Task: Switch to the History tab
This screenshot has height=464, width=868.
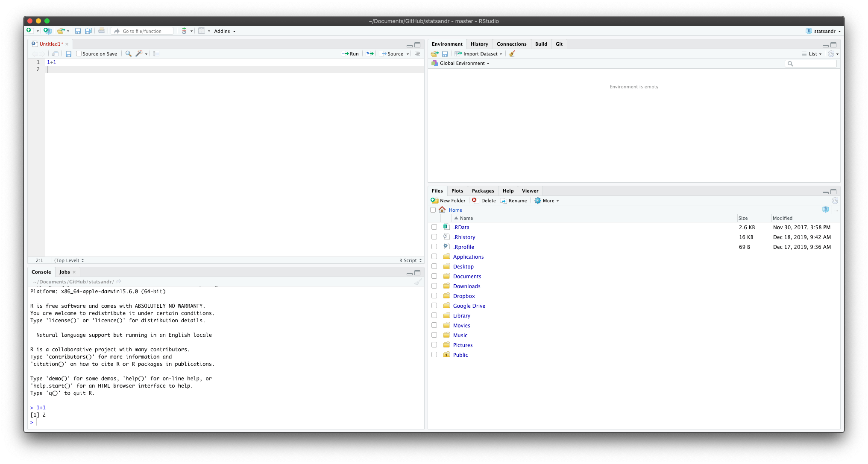Action: [479, 44]
